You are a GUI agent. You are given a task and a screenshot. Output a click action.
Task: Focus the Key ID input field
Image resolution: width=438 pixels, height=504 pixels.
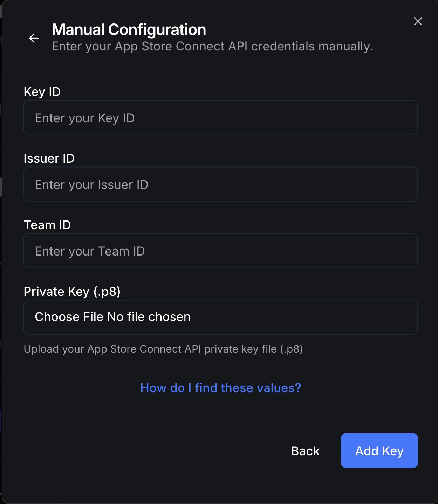220,118
